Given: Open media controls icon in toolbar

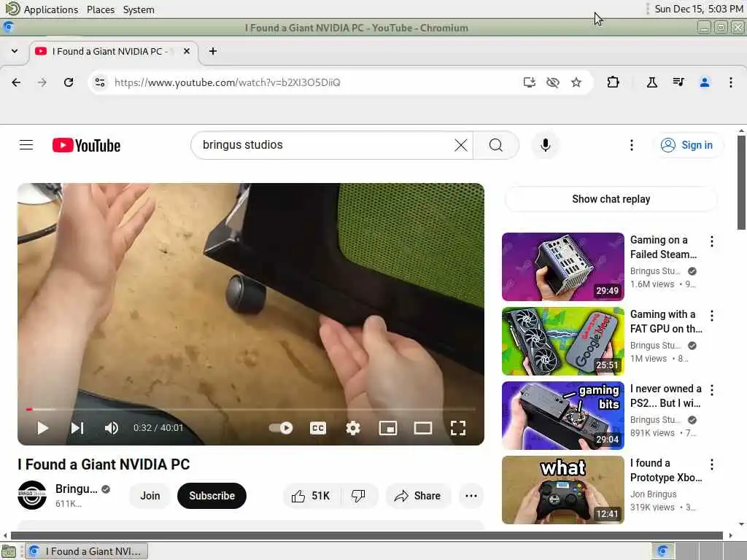Looking at the screenshot, I should [678, 82].
